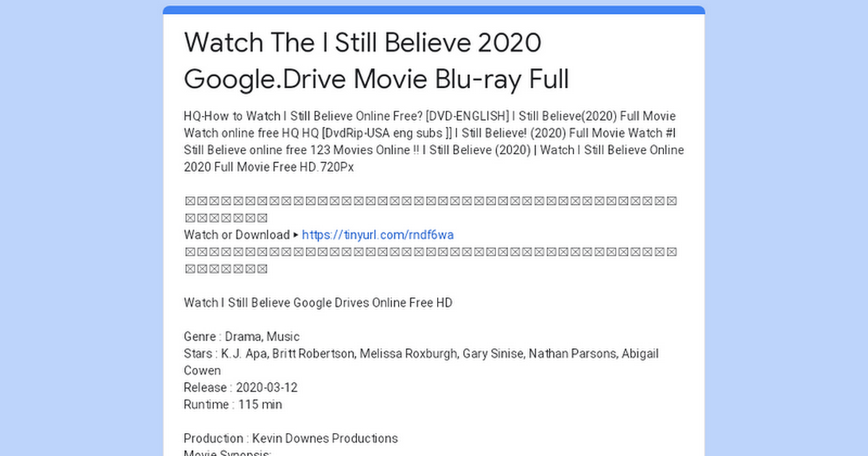Click "Production : Kevin Downes Productions"
Screen dimensions: 868x456
291,438
